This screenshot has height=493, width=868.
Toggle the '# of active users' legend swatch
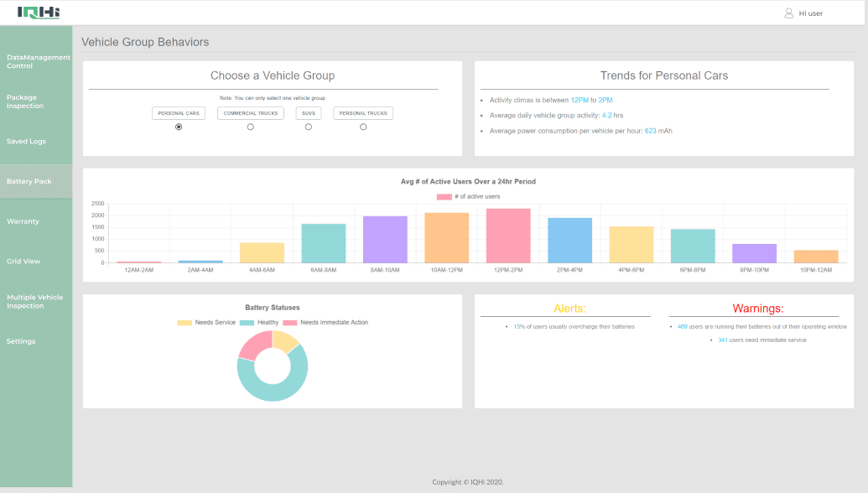point(444,196)
